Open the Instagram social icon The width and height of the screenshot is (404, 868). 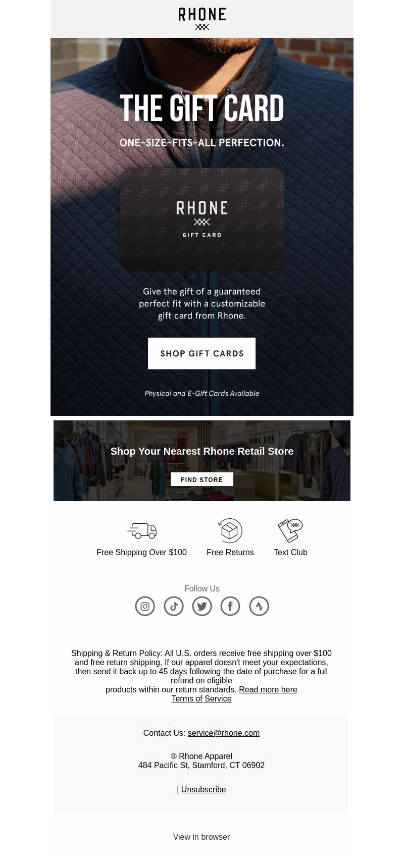(145, 606)
